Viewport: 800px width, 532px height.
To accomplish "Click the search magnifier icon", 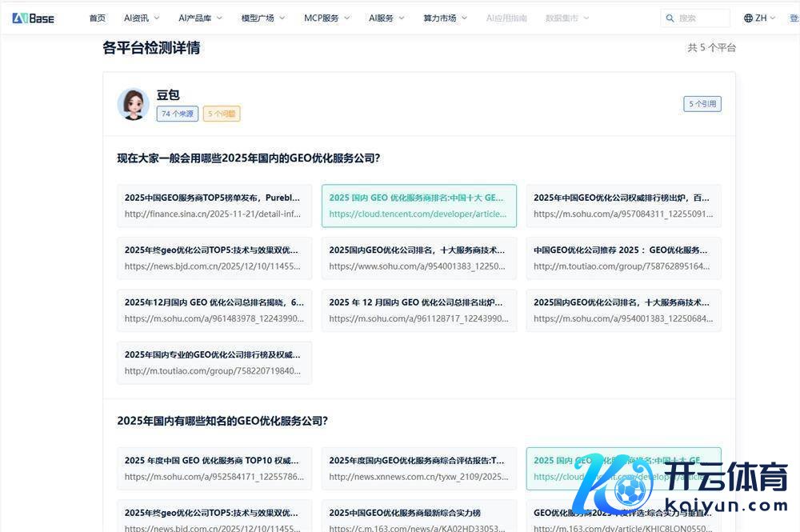I will pyautogui.click(x=670, y=18).
